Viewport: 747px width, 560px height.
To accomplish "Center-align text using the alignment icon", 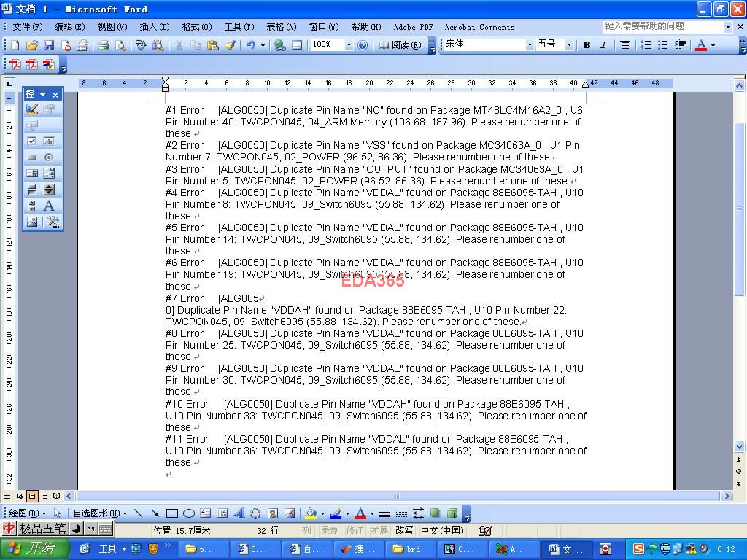I will point(624,45).
